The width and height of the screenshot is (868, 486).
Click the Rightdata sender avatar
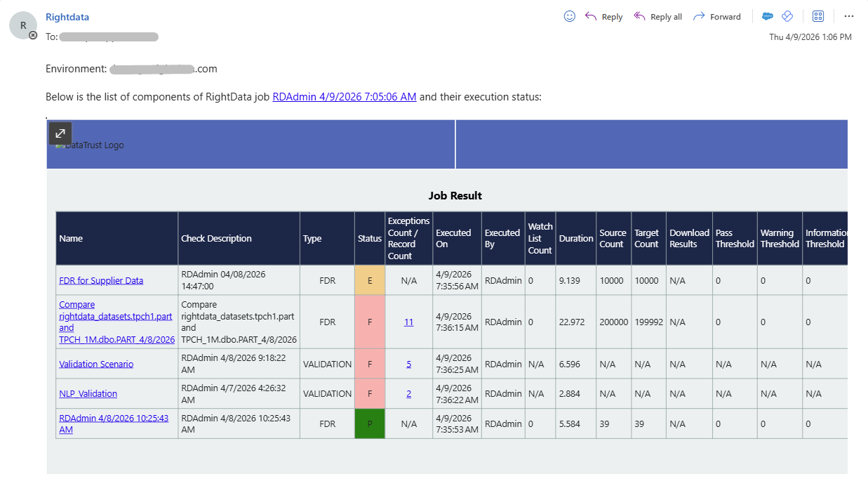[23, 25]
